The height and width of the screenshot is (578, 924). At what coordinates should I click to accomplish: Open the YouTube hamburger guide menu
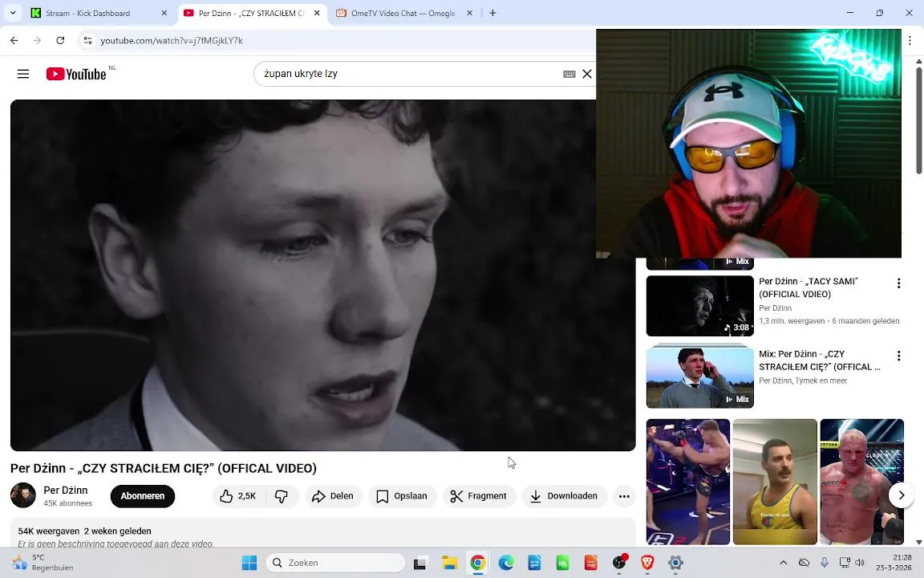[23, 74]
